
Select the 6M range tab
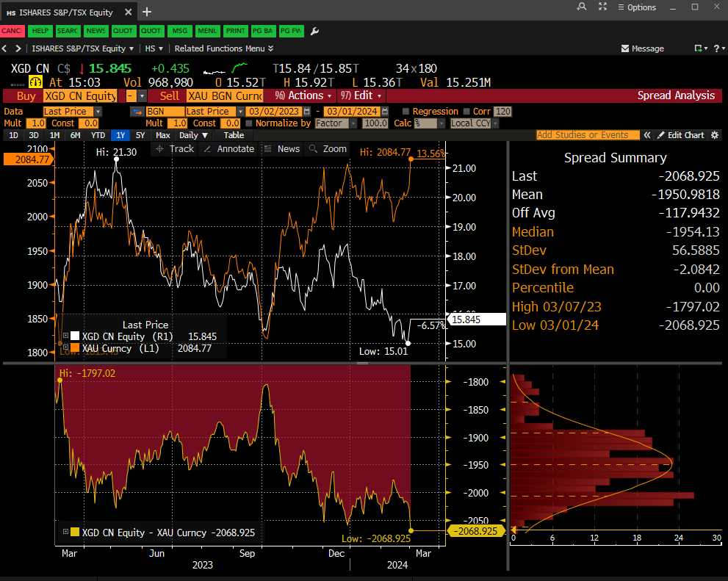(75, 135)
